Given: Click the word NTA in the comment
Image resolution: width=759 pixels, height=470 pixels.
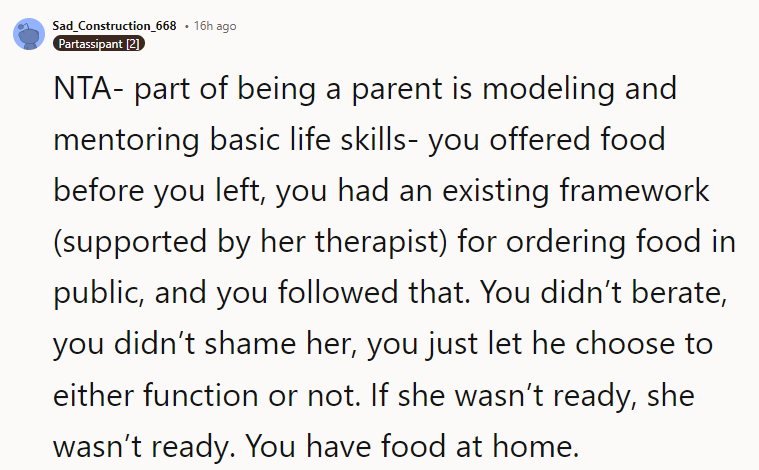Looking at the screenshot, I should point(81,91).
